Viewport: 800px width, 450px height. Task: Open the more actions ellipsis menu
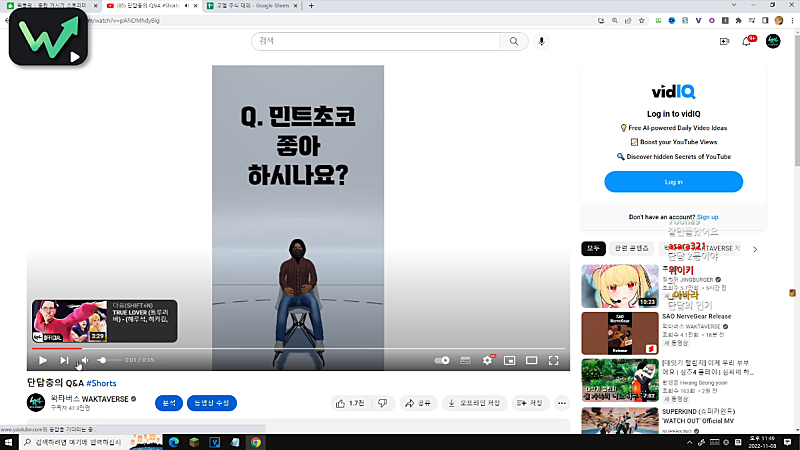562,403
